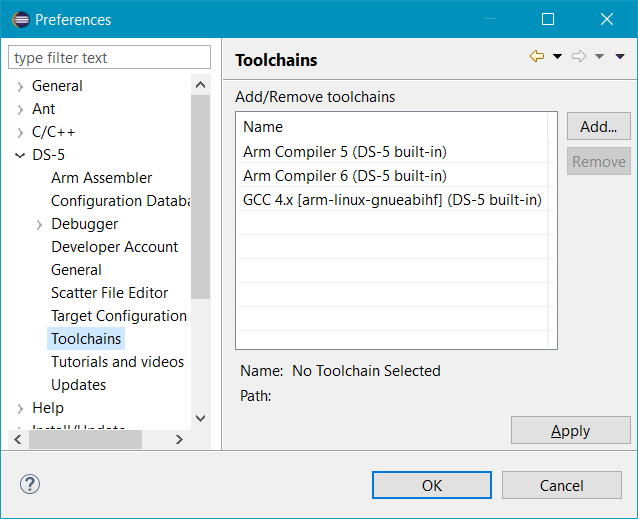
Task: Click the help question mark icon
Action: coord(29,485)
